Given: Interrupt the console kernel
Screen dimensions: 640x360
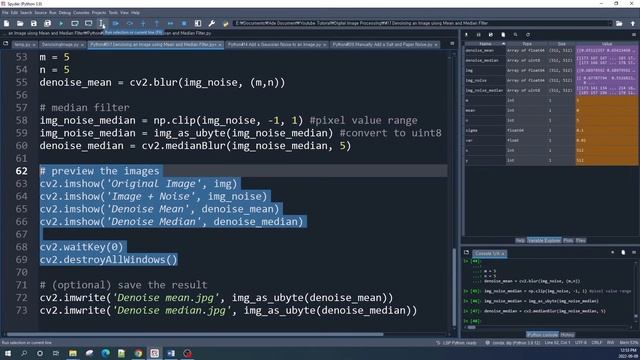Looking at the screenshot, I should [613, 253].
